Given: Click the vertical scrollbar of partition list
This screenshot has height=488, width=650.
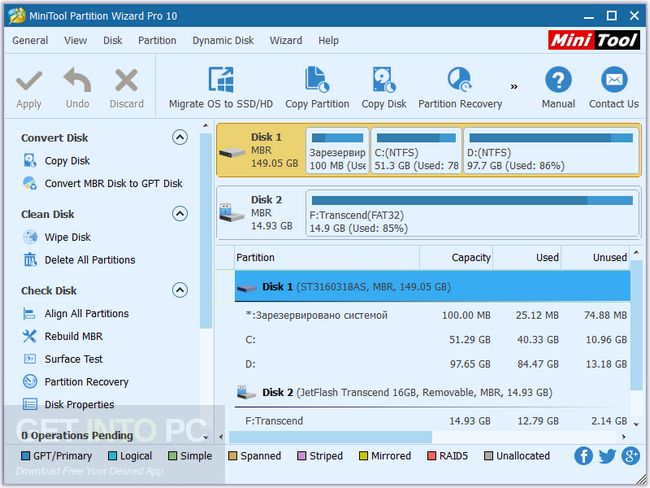Looking at the screenshot, I should (636, 325).
